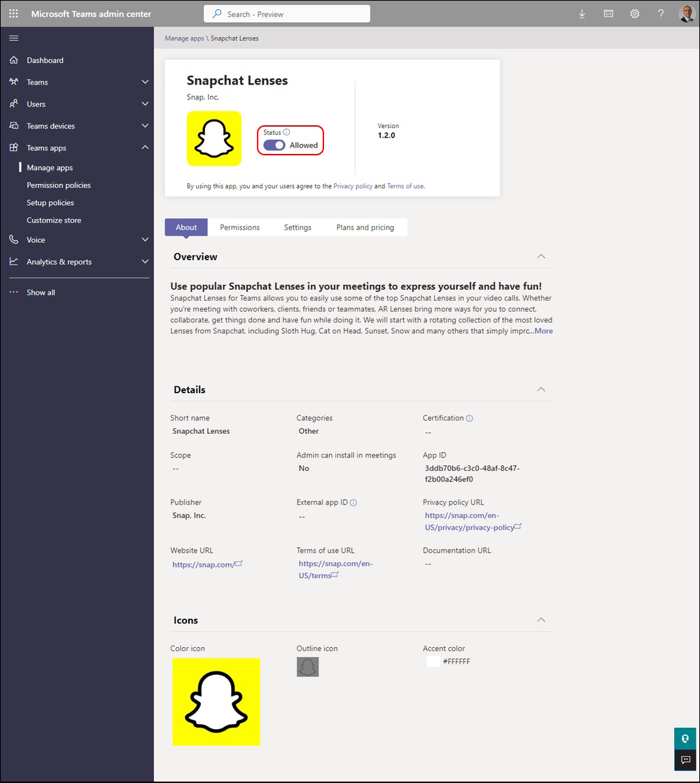
Task: Click the Snap, Inc. publisher value in Details
Action: point(189,515)
